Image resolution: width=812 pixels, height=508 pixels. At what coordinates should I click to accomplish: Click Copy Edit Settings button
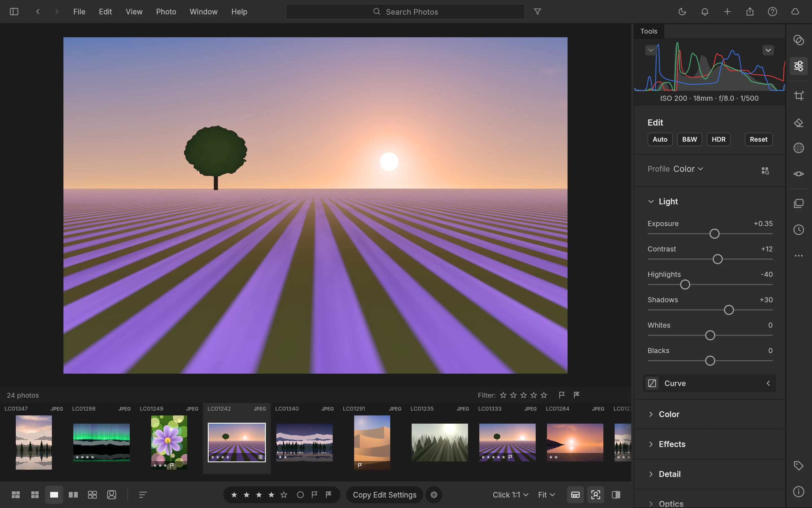point(385,494)
